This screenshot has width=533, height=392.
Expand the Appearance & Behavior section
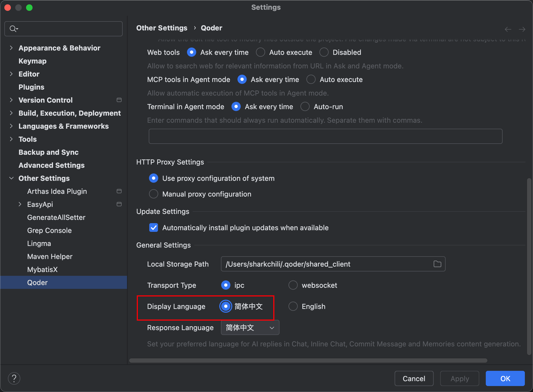point(11,48)
